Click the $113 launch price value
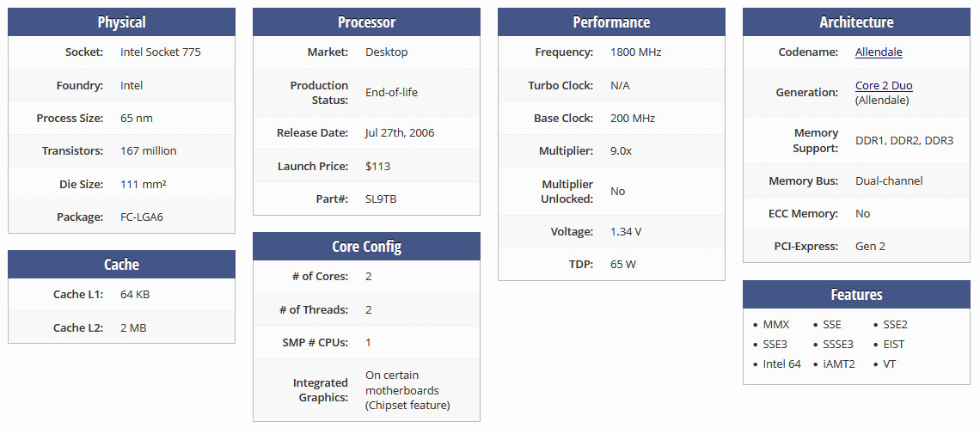980x434 pixels. [x=378, y=167]
